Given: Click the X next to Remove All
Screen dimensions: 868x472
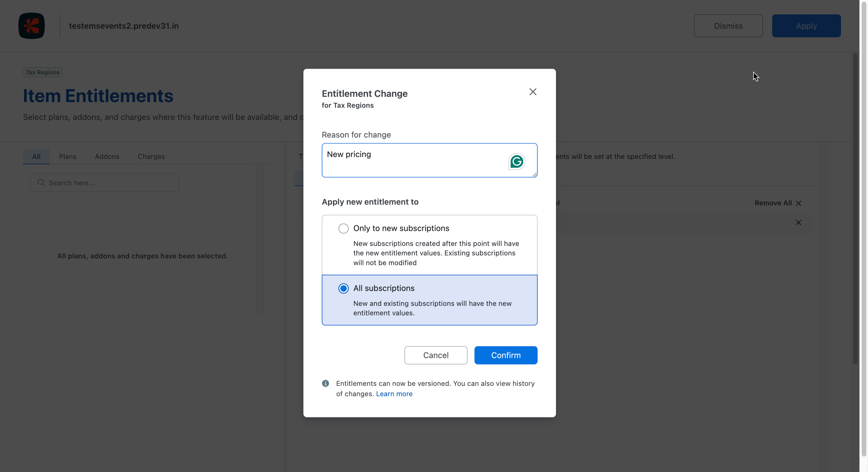Looking at the screenshot, I should [x=798, y=203].
